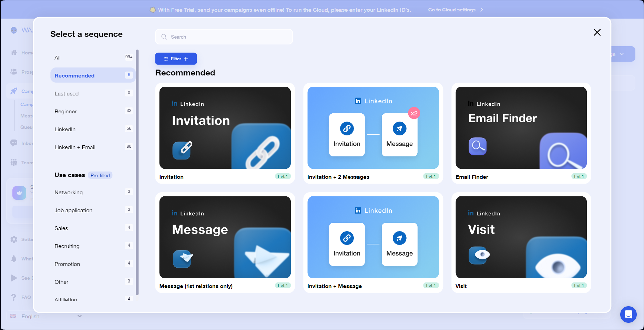Image resolution: width=644 pixels, height=330 pixels.
Task: Click the category list scrollbar
Action: pyautogui.click(x=137, y=172)
